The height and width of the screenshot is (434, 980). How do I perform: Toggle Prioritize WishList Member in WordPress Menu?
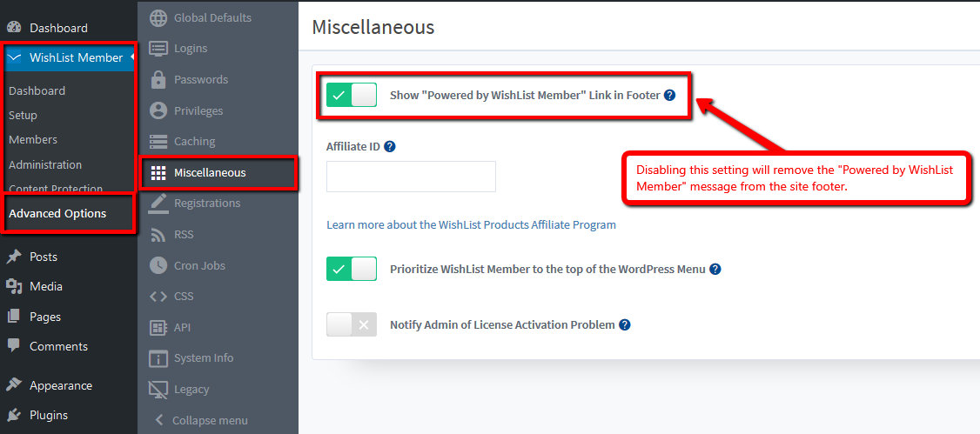click(352, 269)
